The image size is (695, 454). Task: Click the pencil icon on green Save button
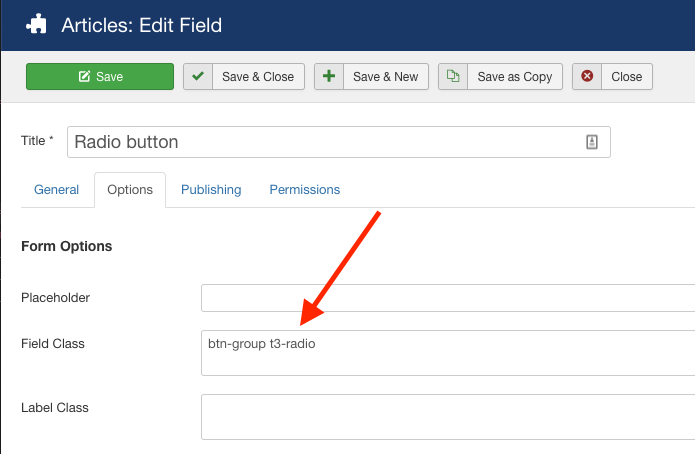pyautogui.click(x=84, y=77)
